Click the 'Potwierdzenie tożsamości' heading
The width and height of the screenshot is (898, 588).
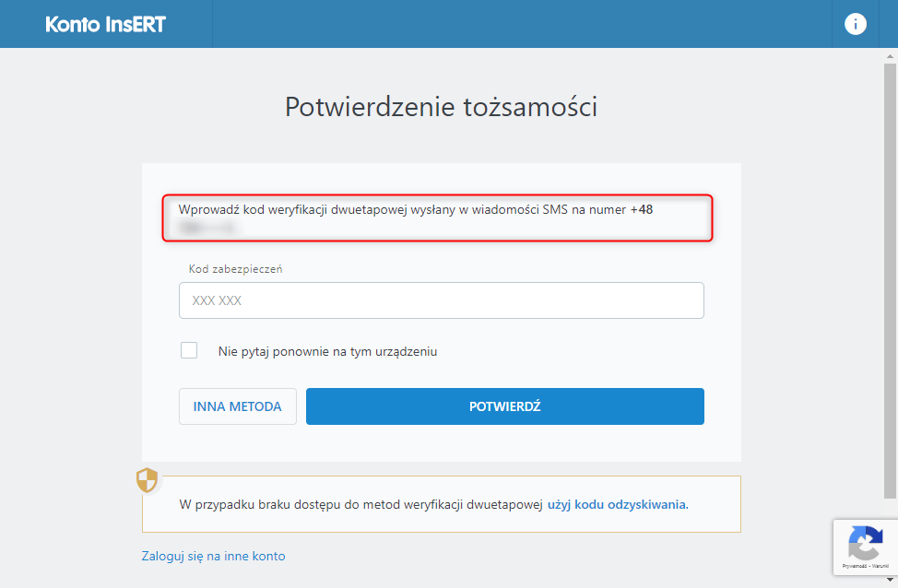(441, 107)
